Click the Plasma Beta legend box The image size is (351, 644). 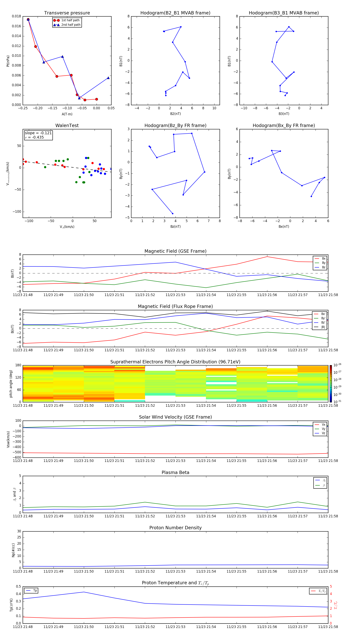(x=320, y=483)
